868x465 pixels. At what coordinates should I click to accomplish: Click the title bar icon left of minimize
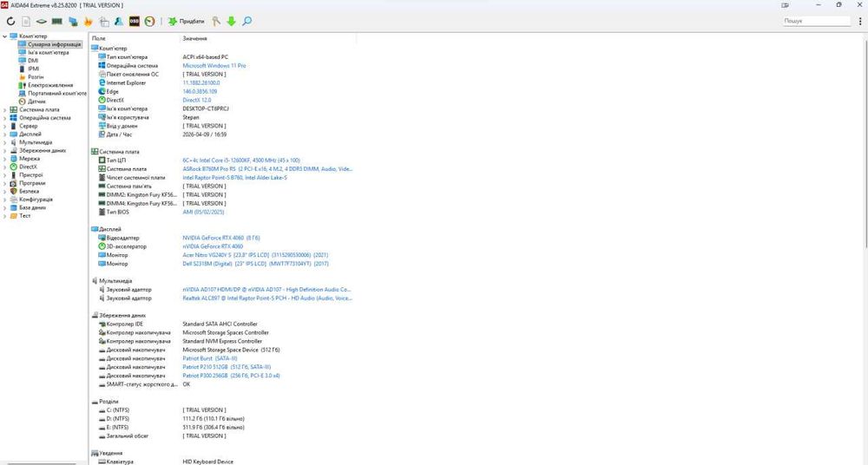785,5
